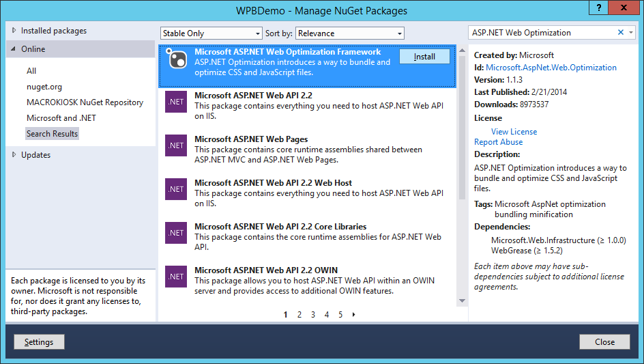The image size is (644, 364).
Task: Close the NuGet dialog with title X
Action: tap(624, 8)
